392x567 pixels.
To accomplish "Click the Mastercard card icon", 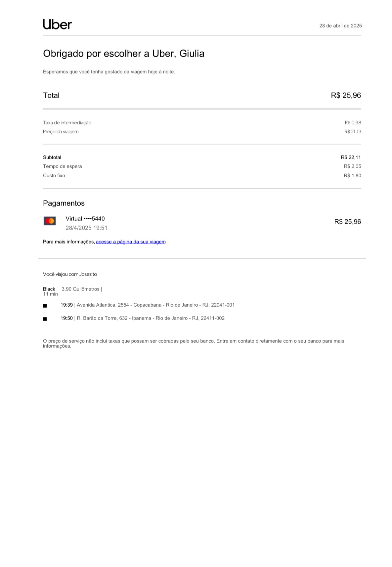I will (x=50, y=221).
